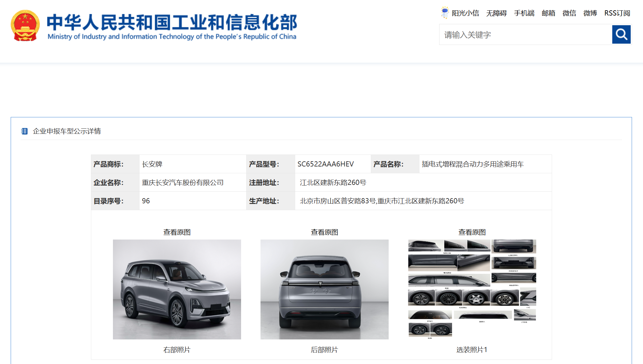Click the 产品名称 label cell
The image size is (643, 364).
coord(395,164)
